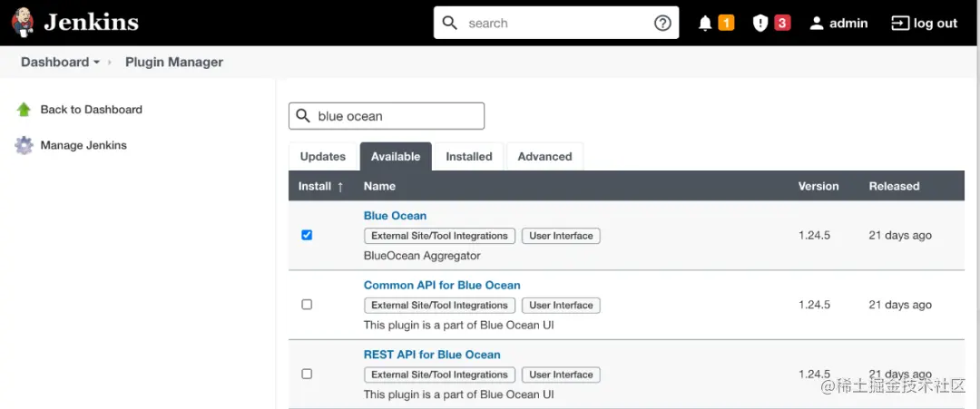Click the admin username link
This screenshot has width=980, height=409.
(848, 23)
